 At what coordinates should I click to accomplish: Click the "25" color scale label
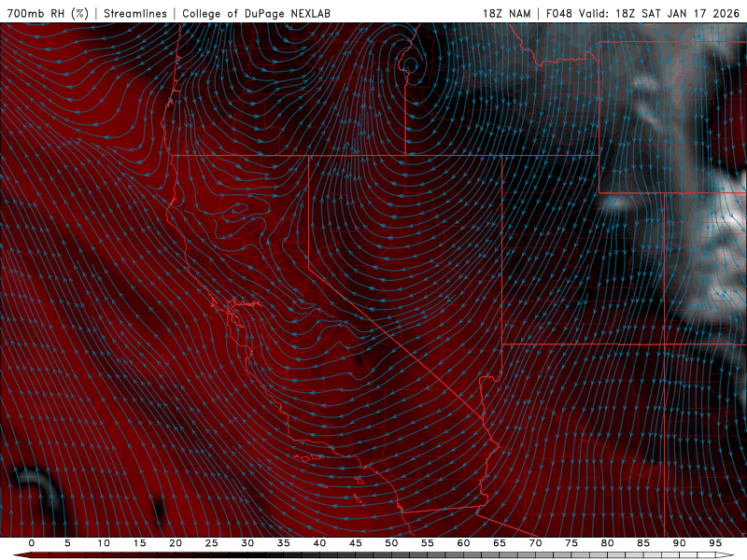tap(212, 543)
